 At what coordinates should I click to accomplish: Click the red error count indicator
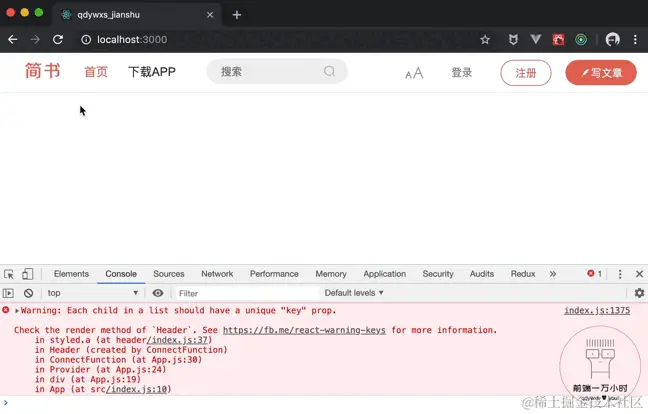click(x=594, y=274)
